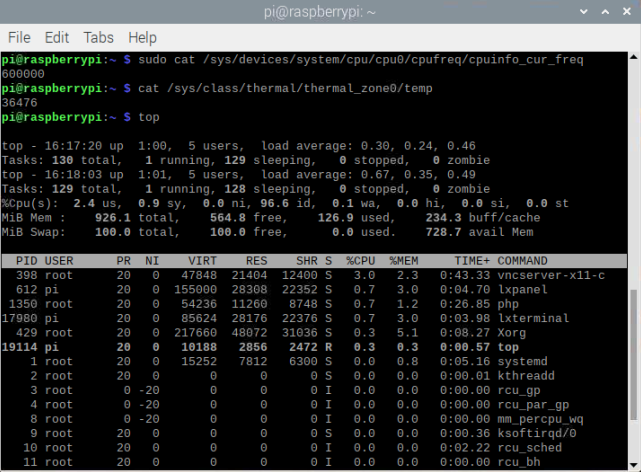Click the temperature output 36476
This screenshot has height=472, width=641.
(20, 103)
